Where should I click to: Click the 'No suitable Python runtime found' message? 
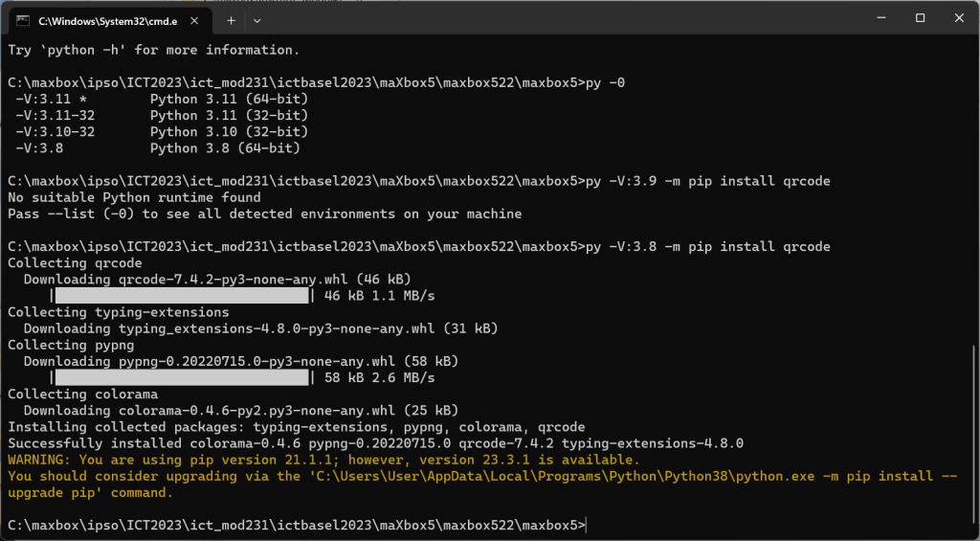click(134, 197)
